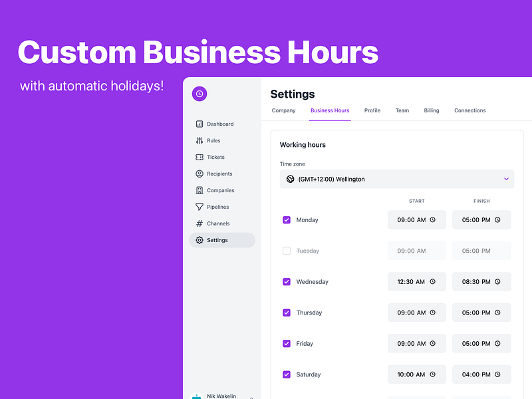The width and height of the screenshot is (532, 399).
Task: Open Channels in sidebar
Action: [222, 223]
